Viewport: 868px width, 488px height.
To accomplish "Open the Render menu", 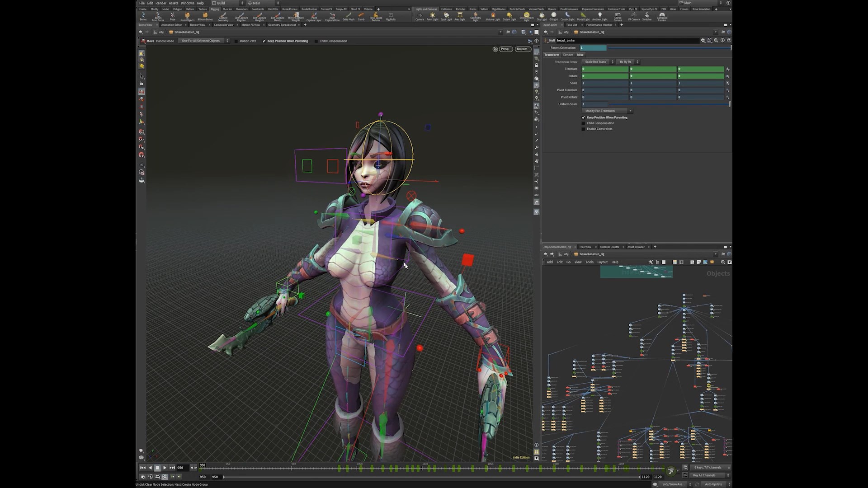I will tap(161, 3).
